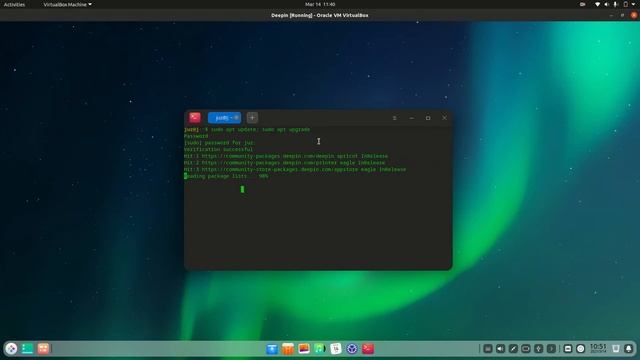Click the Hit:3 community-store-packages appstore line
Image resolution: width=640 pixels, height=360 pixels.
tap(295, 169)
